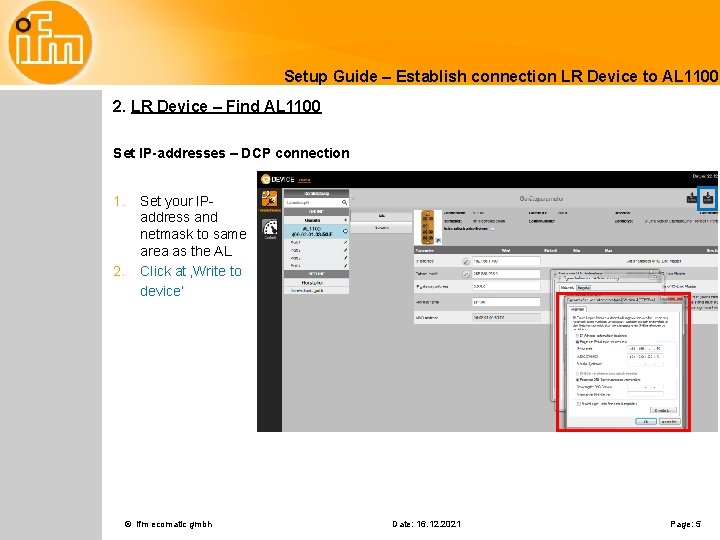Screen dimensions: 720x540
Task: Click the edit icon beside subnet mask value
Action: (466, 274)
